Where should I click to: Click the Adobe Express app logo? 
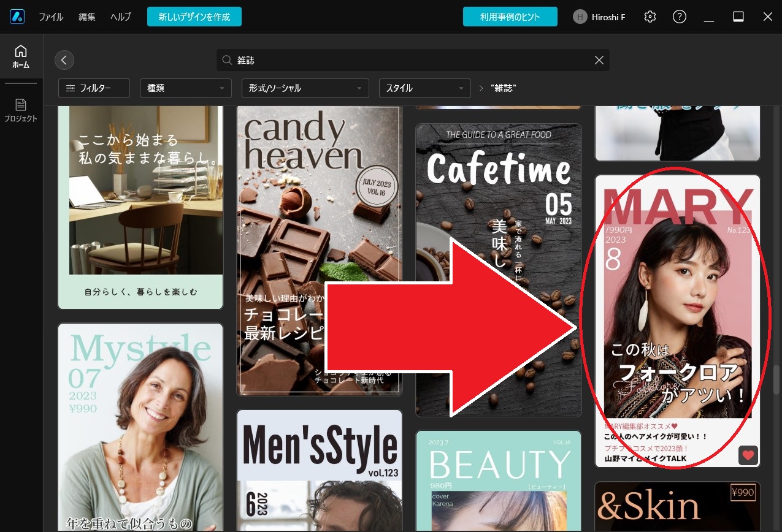point(17,17)
